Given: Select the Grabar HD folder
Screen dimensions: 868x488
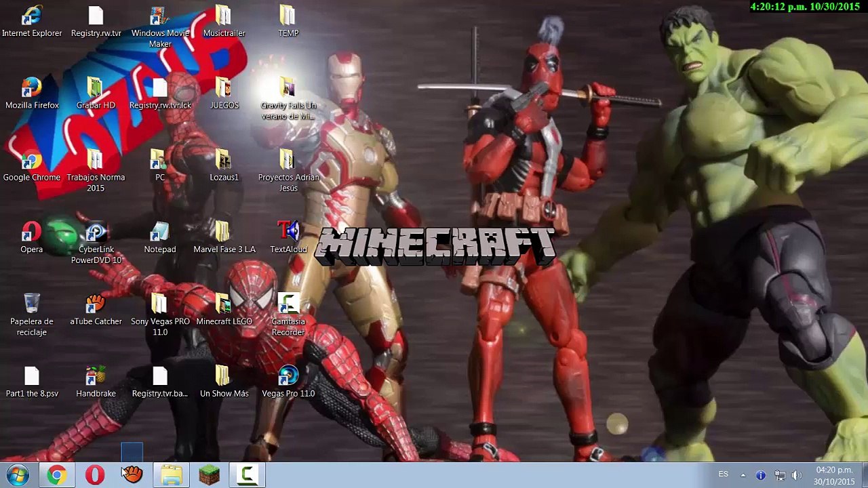Looking at the screenshot, I should pyautogui.click(x=96, y=94).
